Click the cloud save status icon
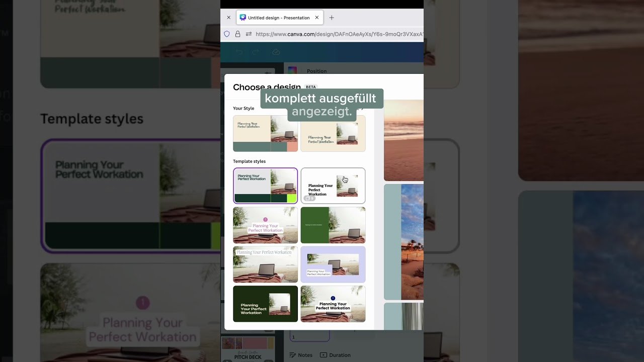The height and width of the screenshot is (362, 644). pos(276,52)
